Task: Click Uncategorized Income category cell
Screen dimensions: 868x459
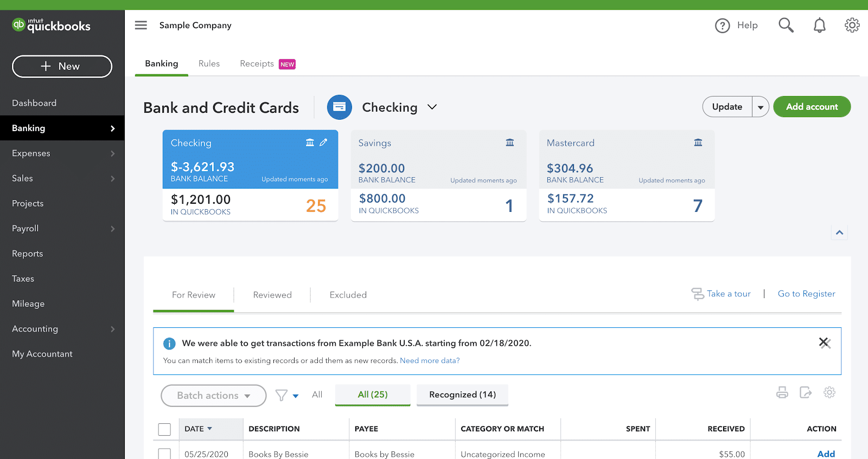Action: point(503,454)
